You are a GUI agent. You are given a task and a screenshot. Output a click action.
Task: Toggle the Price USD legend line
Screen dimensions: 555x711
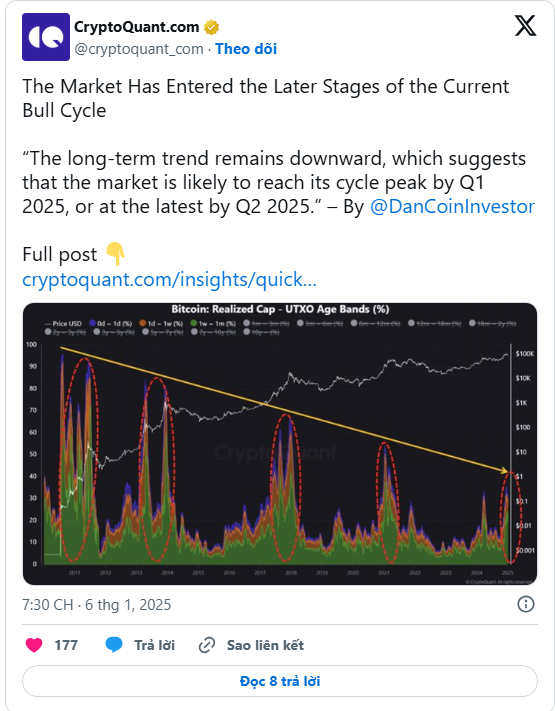(63, 323)
